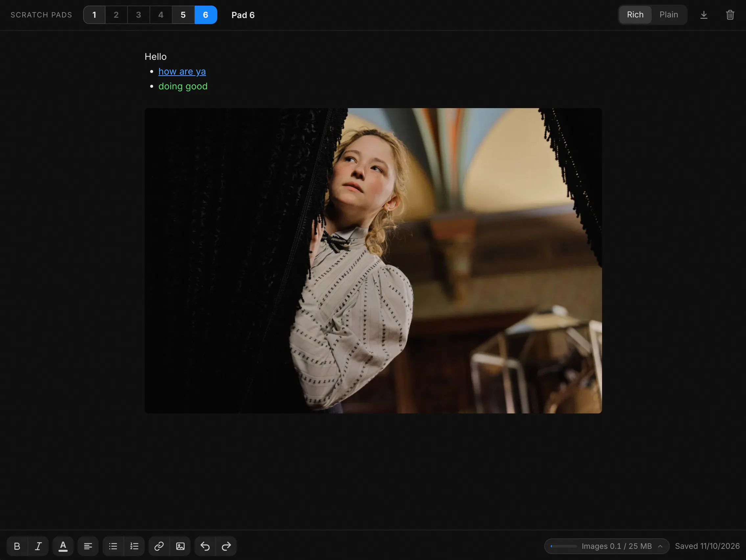
Task: Toggle italic formatting
Action: tap(38, 546)
